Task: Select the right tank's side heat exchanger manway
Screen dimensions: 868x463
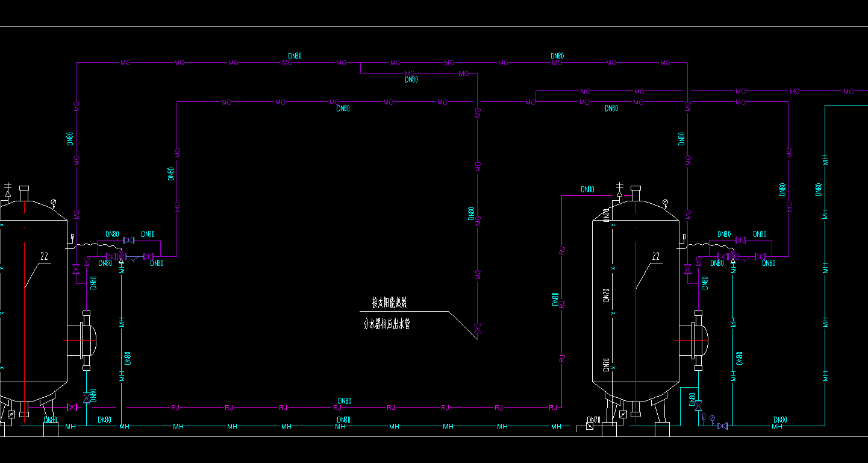Action: coord(694,341)
